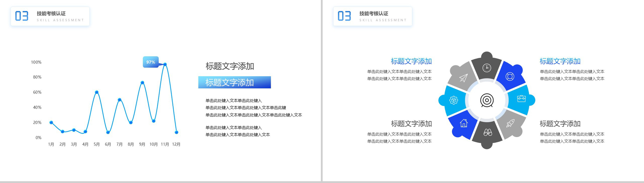
Task: Select the 03 number on the line chart slide
Action: [22, 16]
